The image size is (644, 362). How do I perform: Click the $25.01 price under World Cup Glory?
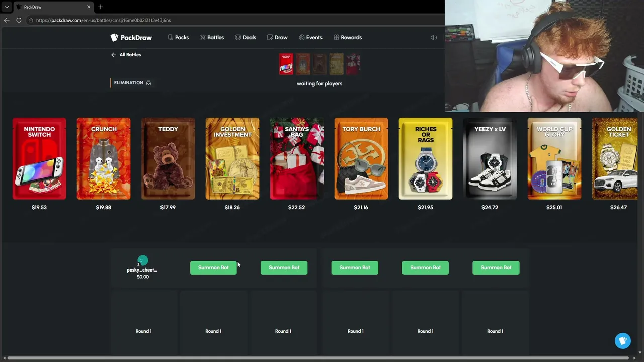pyautogui.click(x=554, y=207)
